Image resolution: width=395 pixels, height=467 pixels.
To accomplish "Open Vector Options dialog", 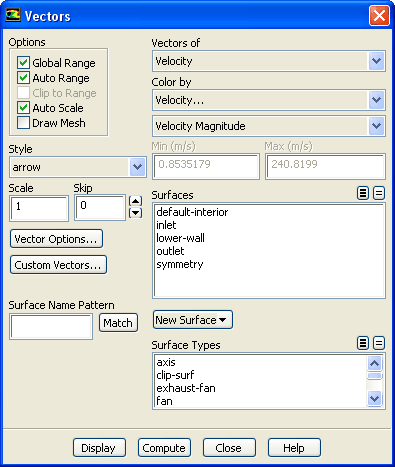I will click(x=56, y=239).
